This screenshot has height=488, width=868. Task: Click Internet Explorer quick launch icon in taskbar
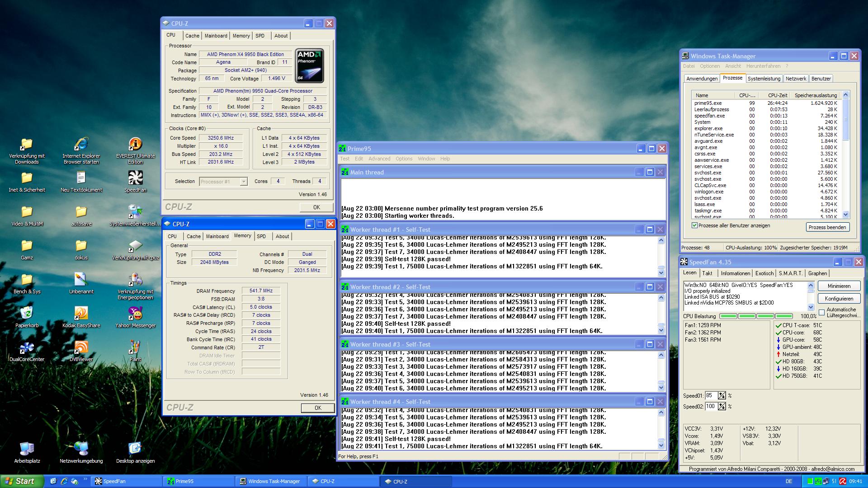[64, 481]
